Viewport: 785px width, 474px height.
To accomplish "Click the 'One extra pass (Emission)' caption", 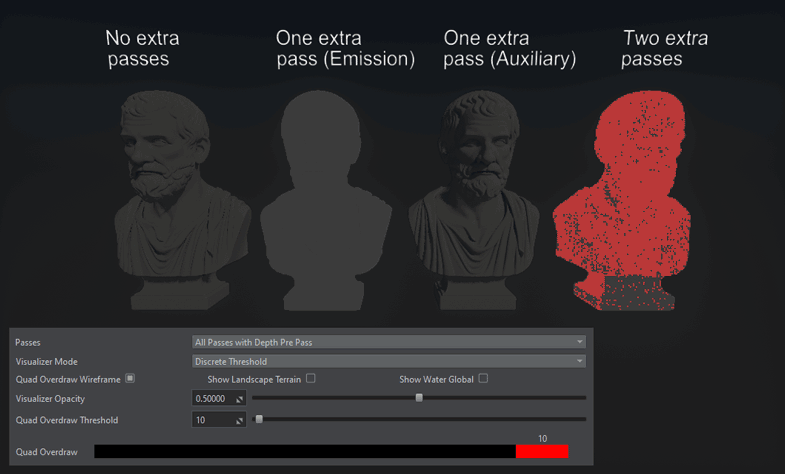I will coord(345,49).
